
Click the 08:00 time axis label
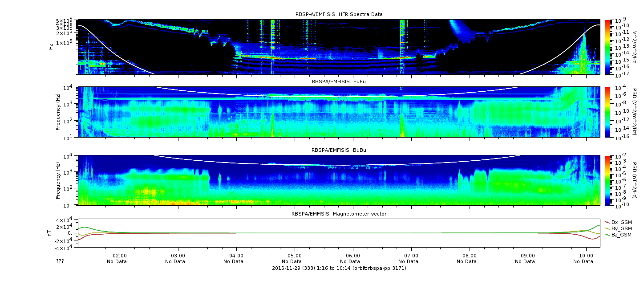(x=470, y=256)
